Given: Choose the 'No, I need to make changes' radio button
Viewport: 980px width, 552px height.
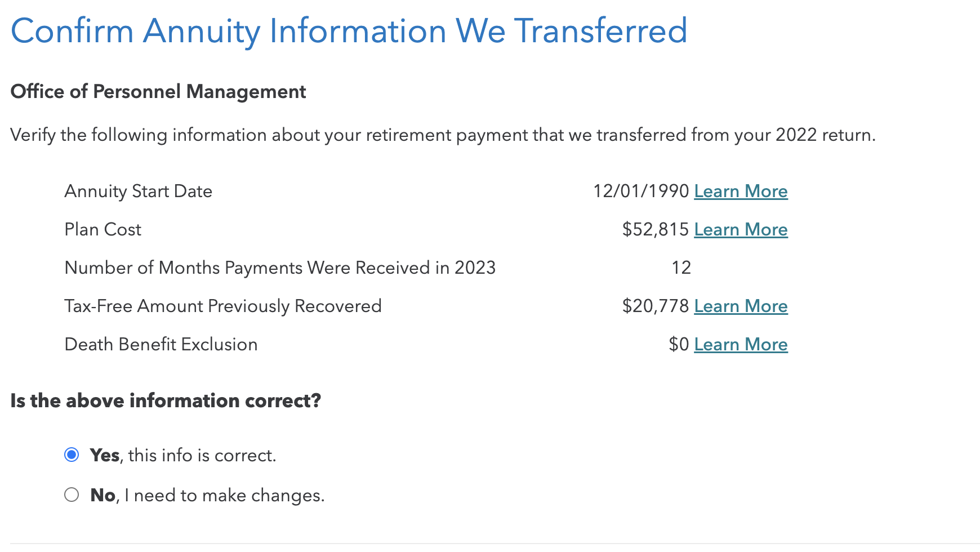Looking at the screenshot, I should point(72,495).
